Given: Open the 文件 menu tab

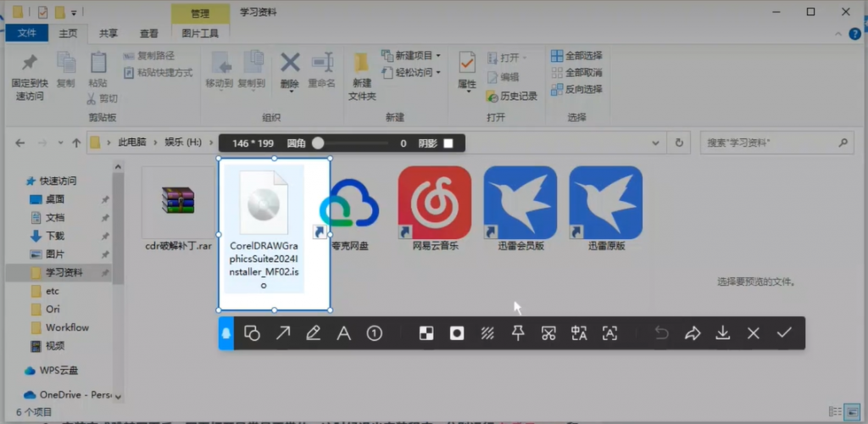Looking at the screenshot, I should pos(26,33).
